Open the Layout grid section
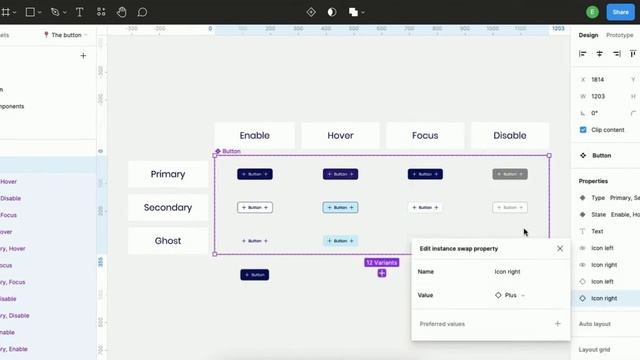Viewport: 640px width, 360px height. [594, 350]
